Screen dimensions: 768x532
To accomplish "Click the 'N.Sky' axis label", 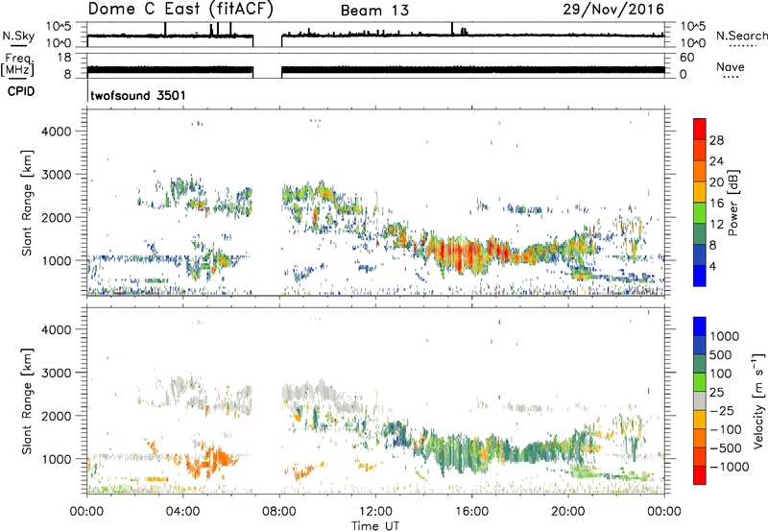I will (x=18, y=36).
